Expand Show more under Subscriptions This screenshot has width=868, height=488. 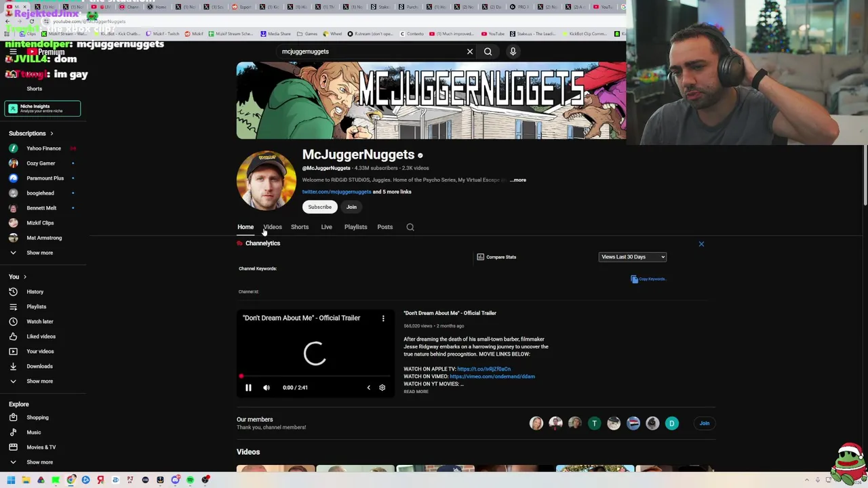(39, 253)
